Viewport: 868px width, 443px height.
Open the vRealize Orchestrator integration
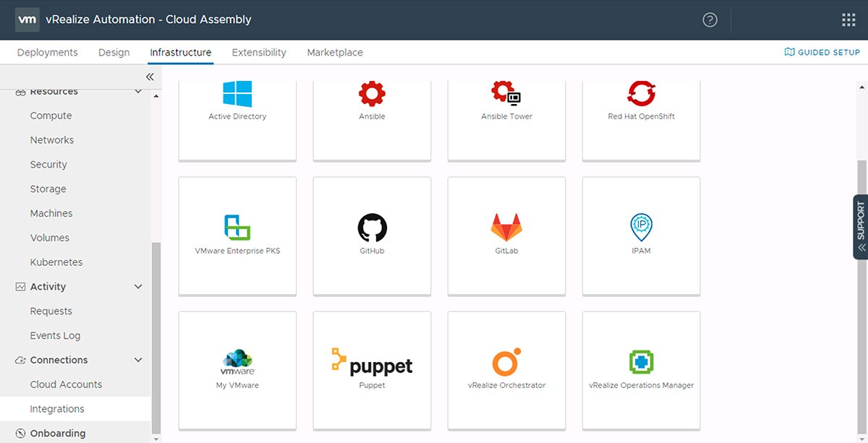[506, 369]
